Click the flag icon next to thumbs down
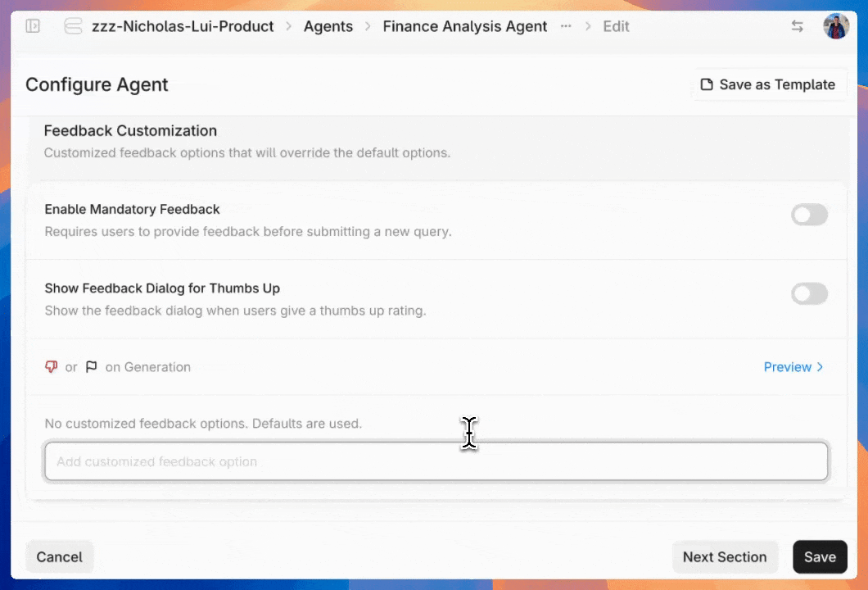The image size is (868, 590). coord(92,366)
